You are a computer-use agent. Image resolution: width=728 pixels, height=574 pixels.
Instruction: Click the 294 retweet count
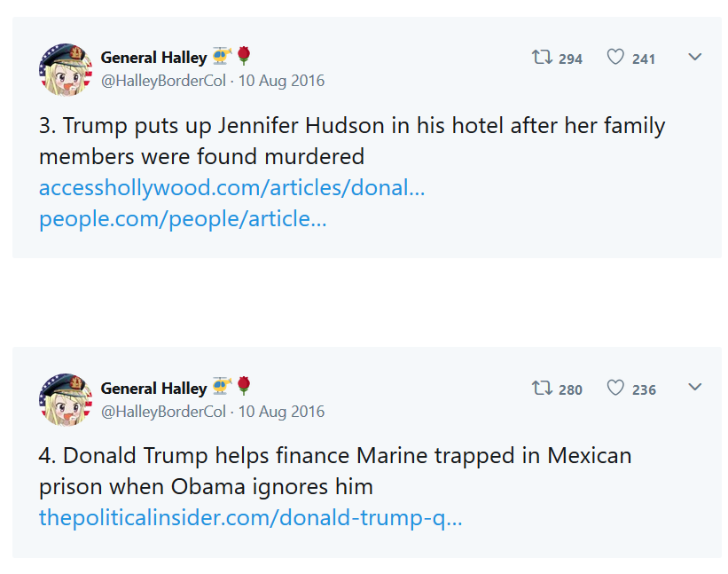click(570, 59)
